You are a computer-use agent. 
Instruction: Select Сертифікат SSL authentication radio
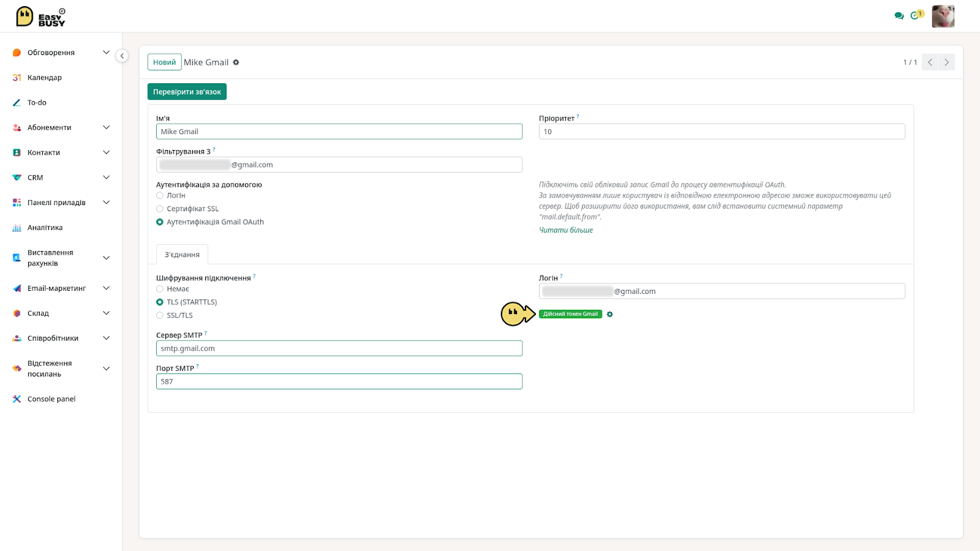pos(160,209)
